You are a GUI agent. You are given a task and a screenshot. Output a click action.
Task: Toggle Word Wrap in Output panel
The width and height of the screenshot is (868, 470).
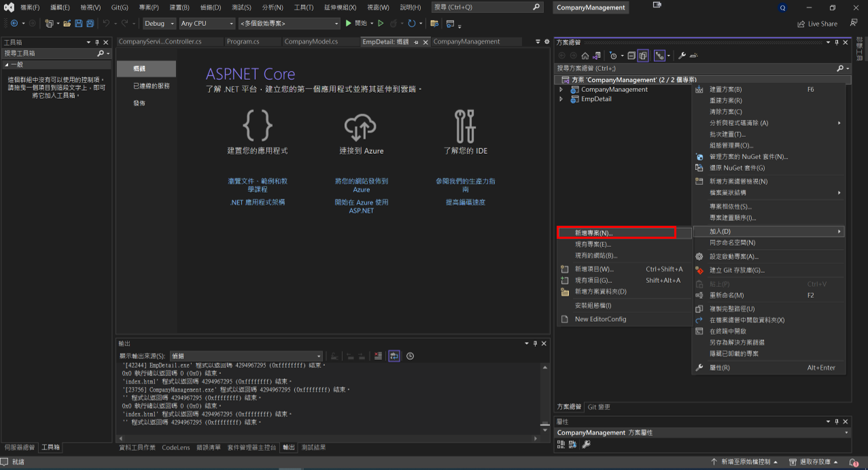click(x=394, y=356)
